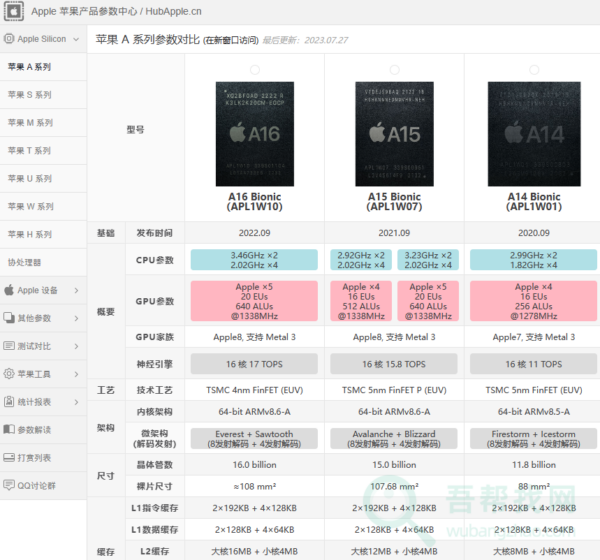Select the radio button above A15 chip
This screenshot has width=600, height=560.
(394, 69)
